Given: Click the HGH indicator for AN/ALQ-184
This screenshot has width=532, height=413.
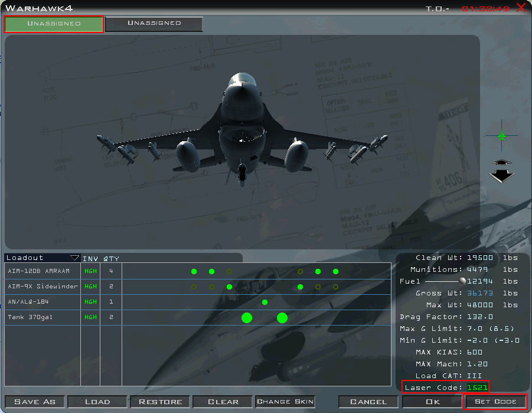Looking at the screenshot, I should (x=90, y=301).
